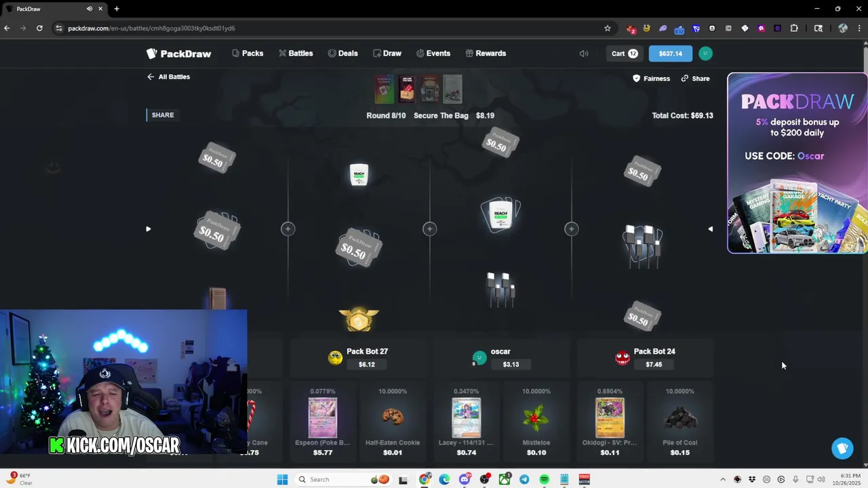The image size is (868, 488).
Task: Click the gold coin badge in Pack Bot 27 reel
Action: [x=359, y=320]
